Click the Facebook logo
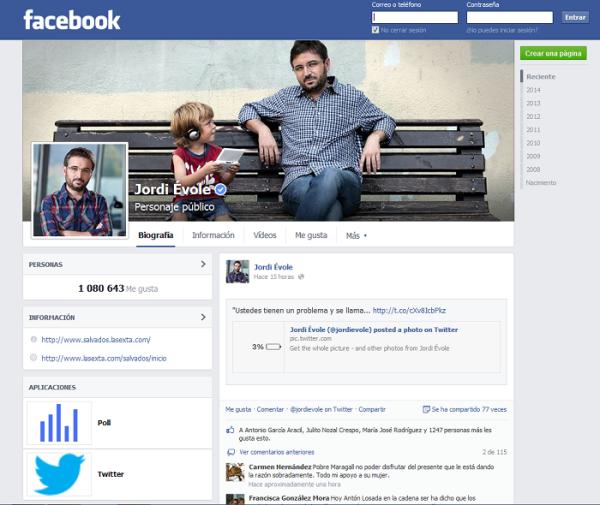The height and width of the screenshot is (505, 600). [71, 19]
